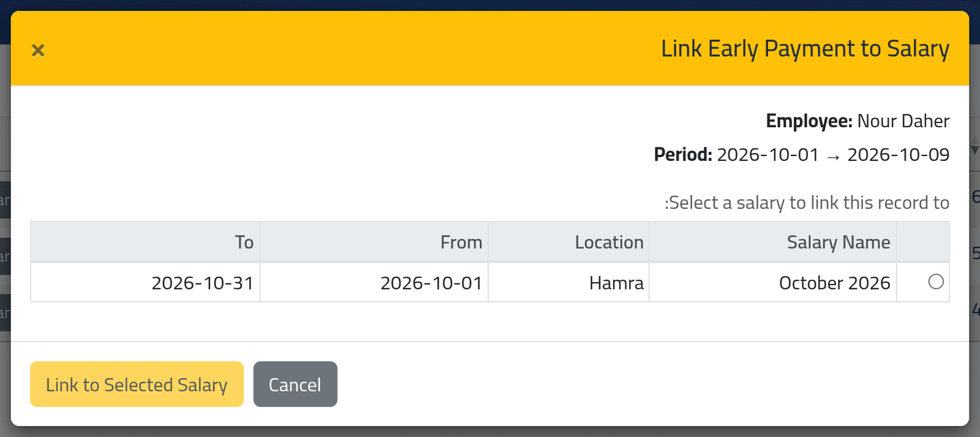Click the Salary Name column header
This screenshot has width=980, height=437.
pos(773,242)
